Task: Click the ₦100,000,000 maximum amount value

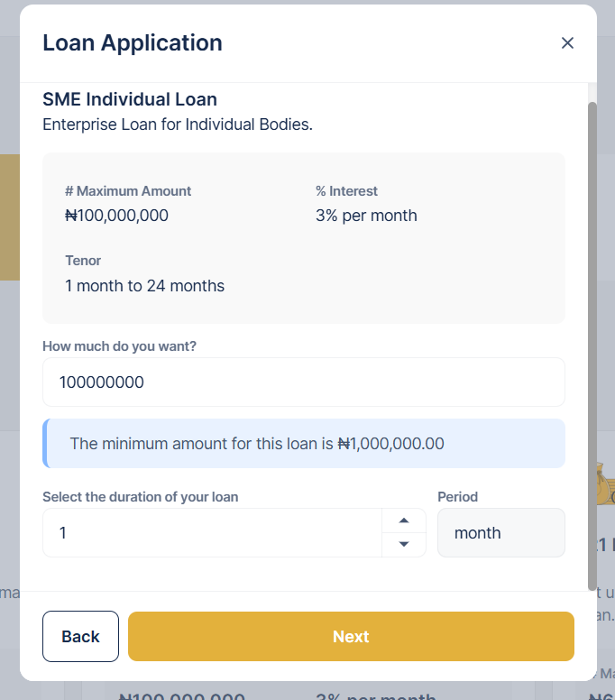Action: click(116, 216)
